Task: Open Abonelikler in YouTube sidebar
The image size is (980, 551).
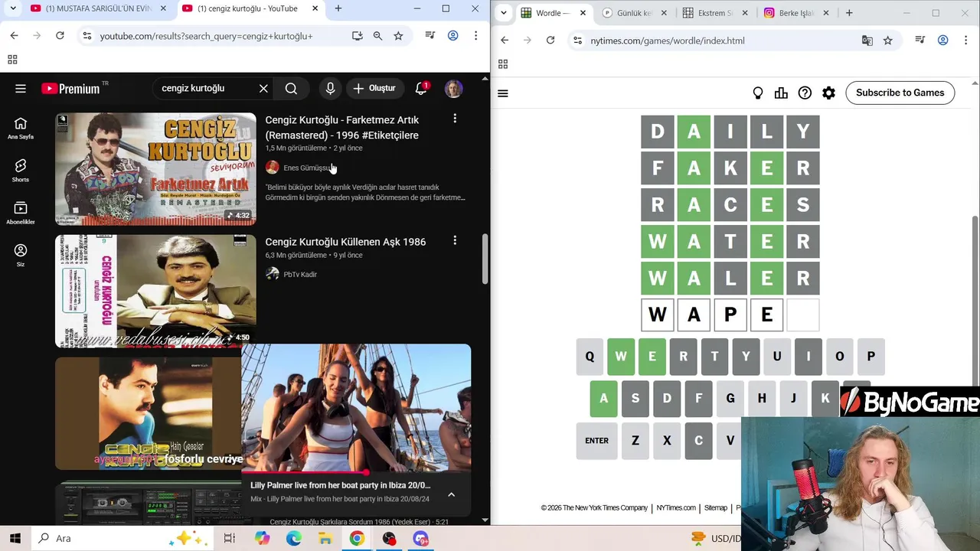Action: (x=21, y=213)
